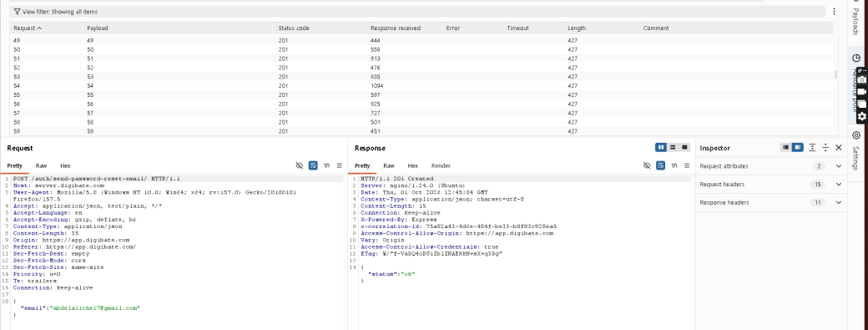The width and height of the screenshot is (868, 330).
Task: Click the Comment column header
Action: pyautogui.click(x=737, y=28)
